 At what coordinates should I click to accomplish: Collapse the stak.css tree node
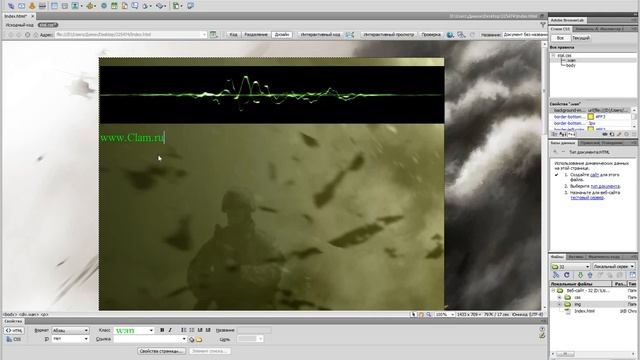click(554, 56)
